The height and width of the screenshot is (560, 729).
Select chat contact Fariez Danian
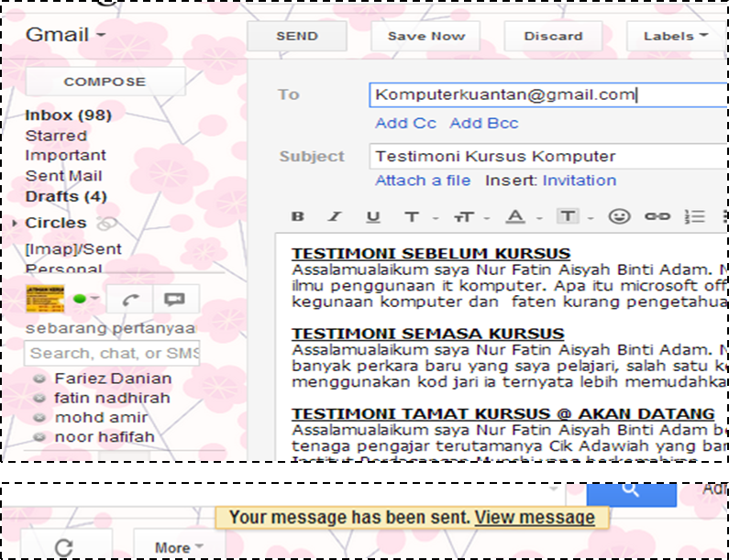[113, 379]
